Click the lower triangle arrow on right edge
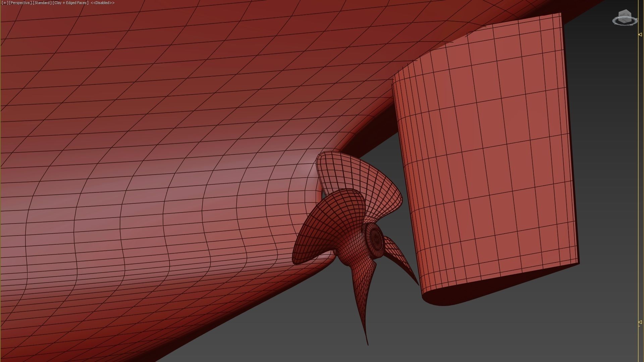The image size is (644, 362). coord(640,322)
